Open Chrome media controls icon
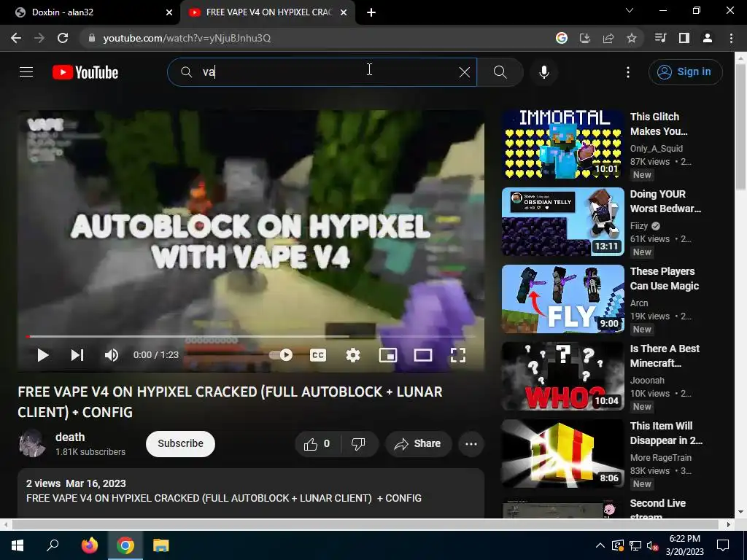747x560 pixels. pos(660,38)
